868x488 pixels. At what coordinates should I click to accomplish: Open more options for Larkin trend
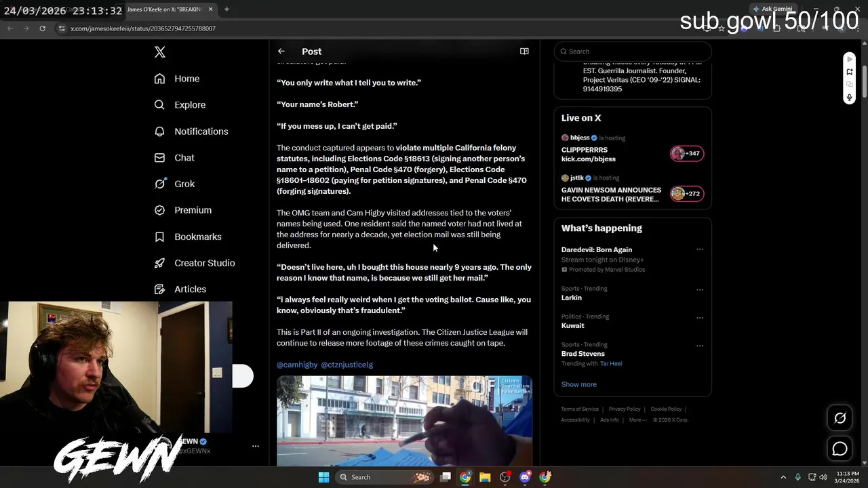(700, 289)
